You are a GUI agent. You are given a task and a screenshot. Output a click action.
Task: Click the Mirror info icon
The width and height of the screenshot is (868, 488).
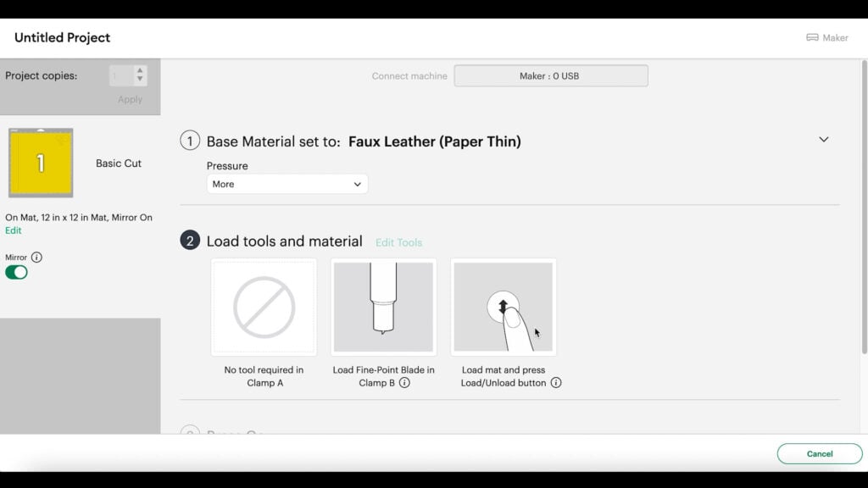pos(36,258)
